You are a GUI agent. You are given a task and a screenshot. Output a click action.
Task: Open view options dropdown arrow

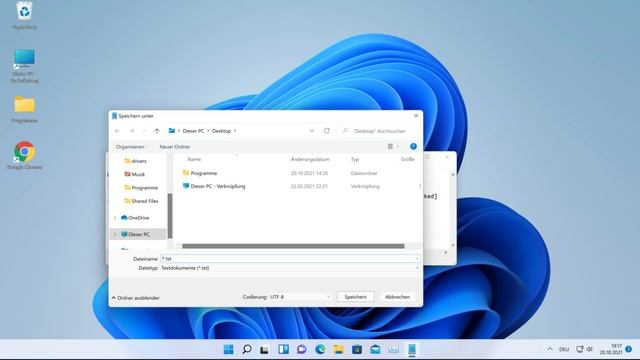pos(398,147)
